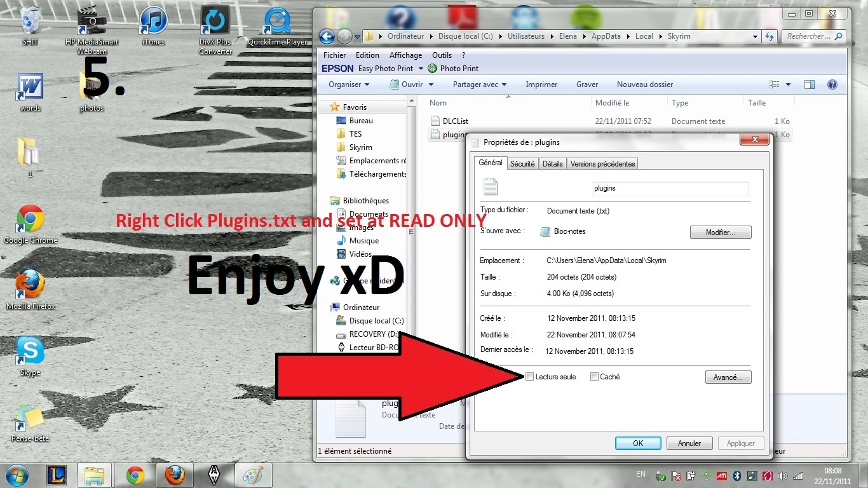The image size is (868, 488).
Task: Open the view options dropdown arrow
Action: 788,85
